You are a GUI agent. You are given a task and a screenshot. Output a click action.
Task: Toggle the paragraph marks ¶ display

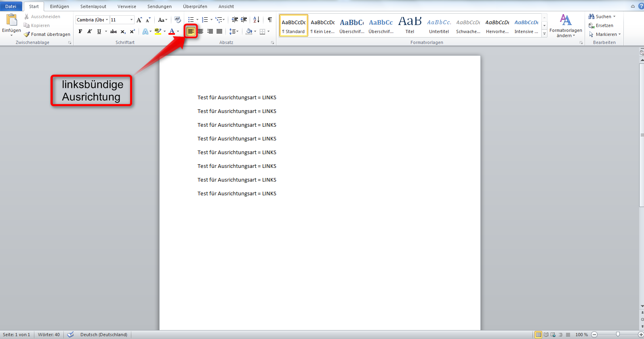click(x=269, y=20)
